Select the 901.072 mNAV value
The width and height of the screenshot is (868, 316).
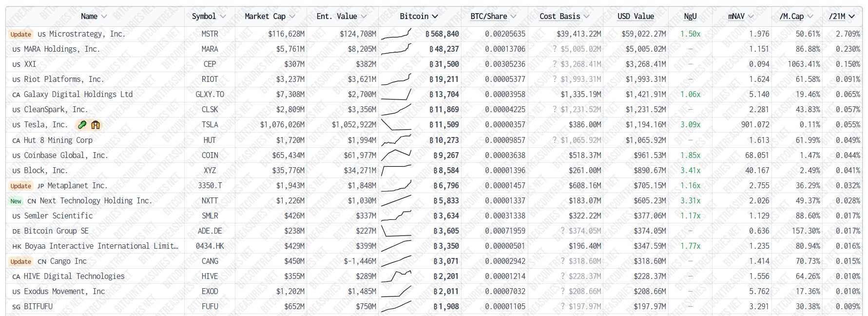pos(755,124)
